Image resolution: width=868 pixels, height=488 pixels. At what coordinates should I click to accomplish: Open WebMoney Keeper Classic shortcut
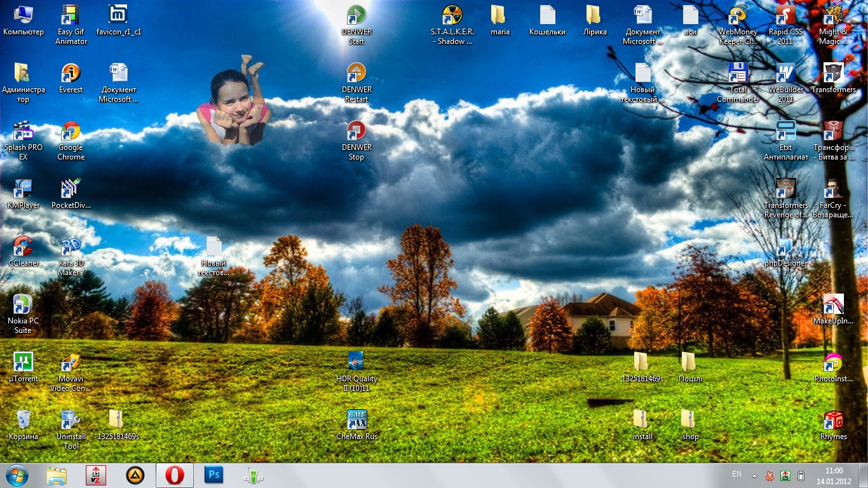click(738, 15)
